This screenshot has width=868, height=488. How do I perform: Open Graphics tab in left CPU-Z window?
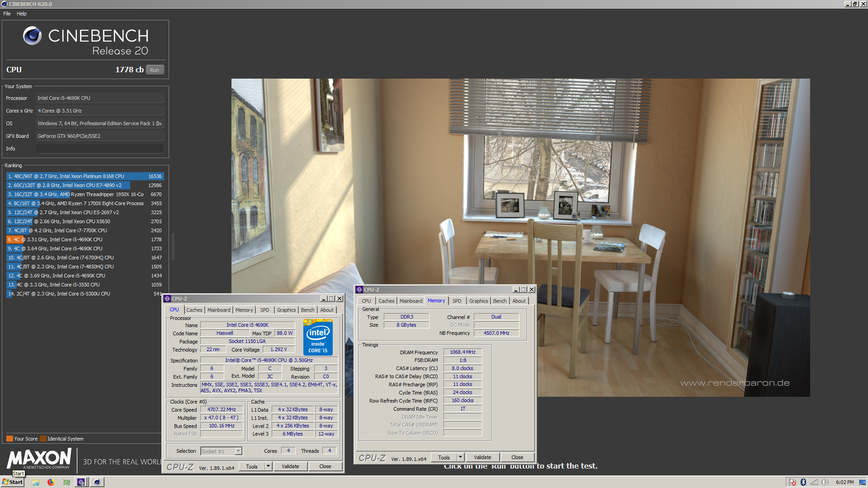[x=286, y=310]
